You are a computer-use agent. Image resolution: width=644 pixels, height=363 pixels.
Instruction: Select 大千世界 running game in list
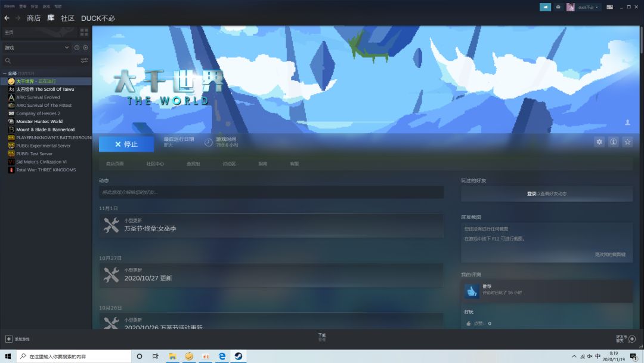46,81
